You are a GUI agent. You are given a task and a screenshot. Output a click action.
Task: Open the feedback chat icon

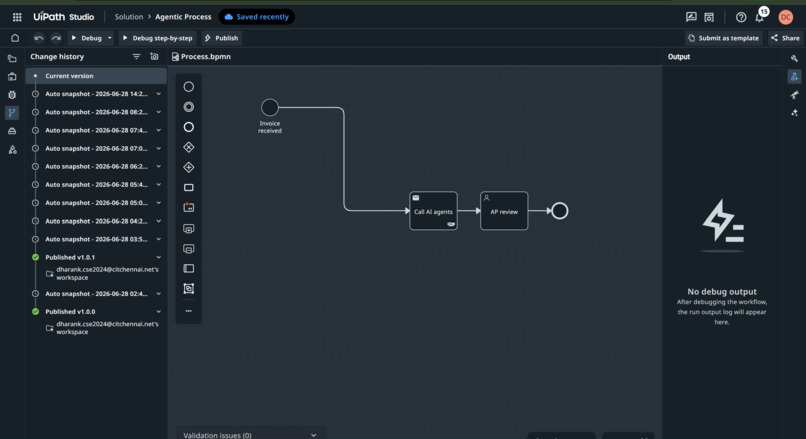(691, 17)
